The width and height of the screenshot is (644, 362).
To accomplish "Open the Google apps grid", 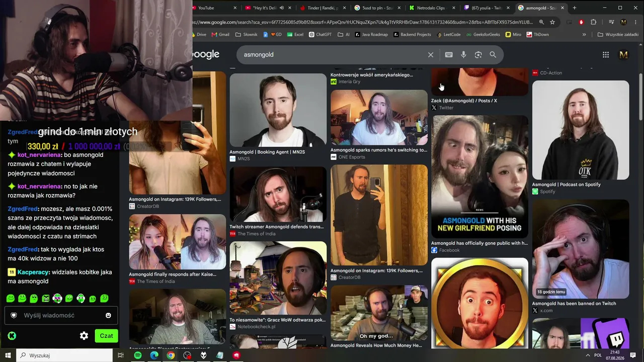I will coord(606,55).
